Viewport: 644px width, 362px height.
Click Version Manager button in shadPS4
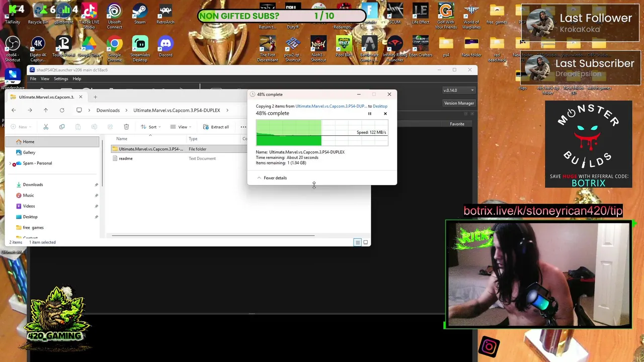click(x=459, y=103)
